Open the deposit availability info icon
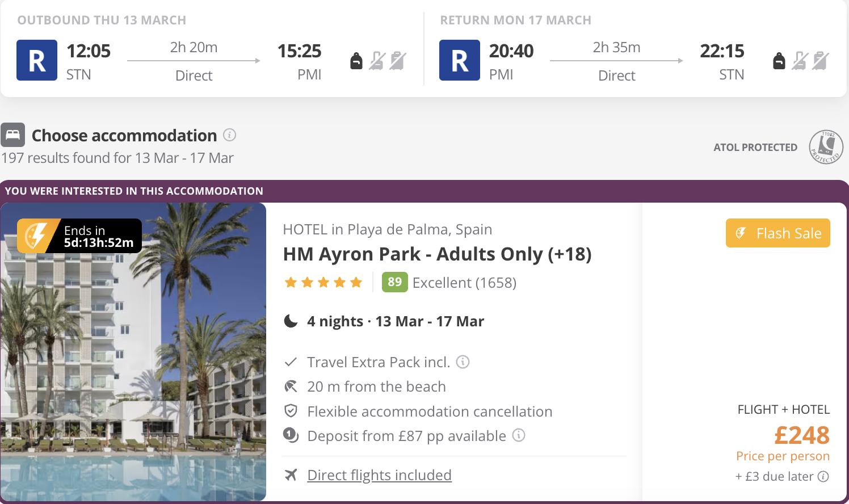The width and height of the screenshot is (849, 504). point(519,435)
